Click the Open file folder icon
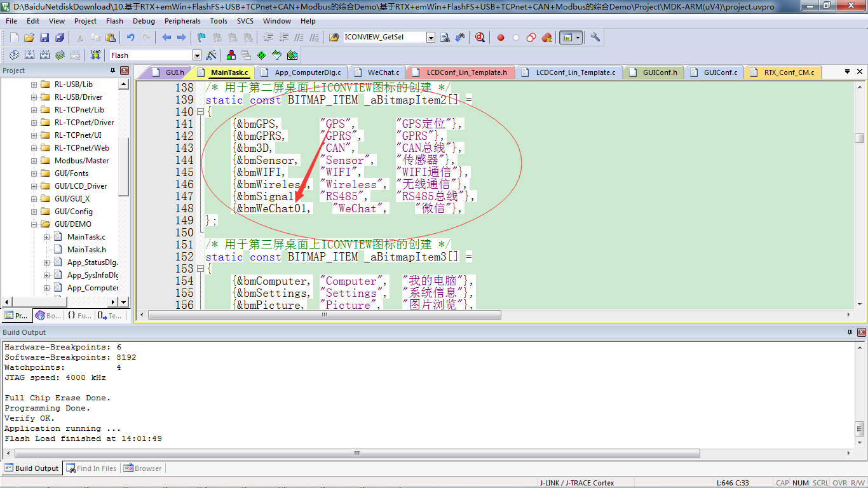 (x=29, y=37)
